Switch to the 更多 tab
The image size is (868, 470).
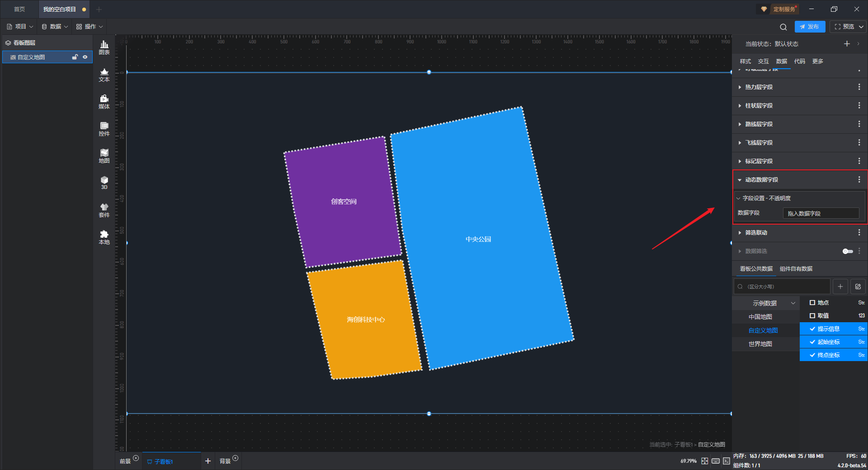click(818, 61)
